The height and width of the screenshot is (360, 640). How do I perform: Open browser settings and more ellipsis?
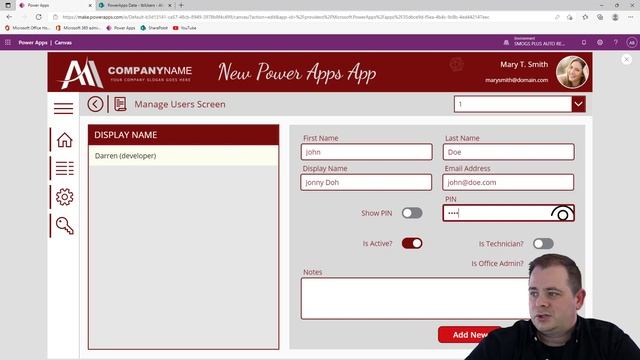click(631, 17)
